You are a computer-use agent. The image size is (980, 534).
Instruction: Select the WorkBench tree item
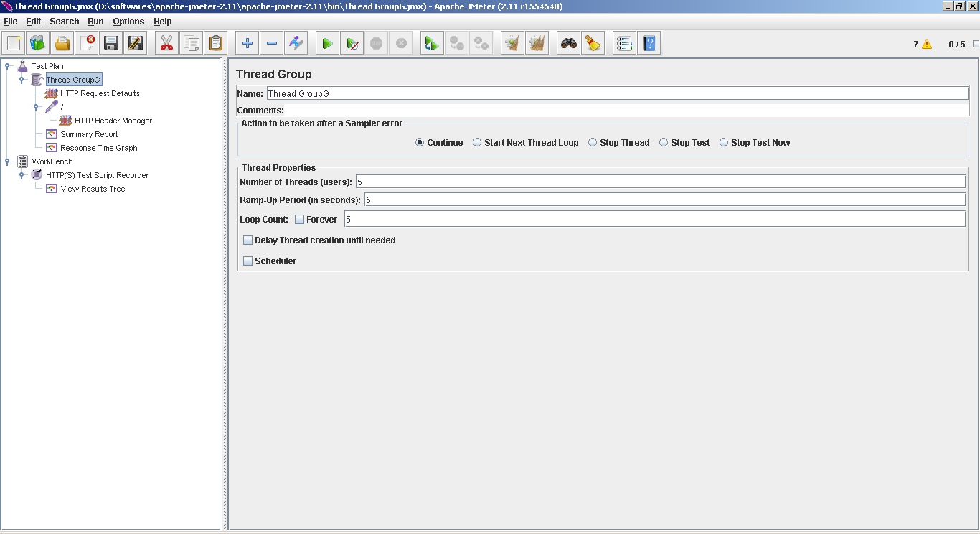52,161
